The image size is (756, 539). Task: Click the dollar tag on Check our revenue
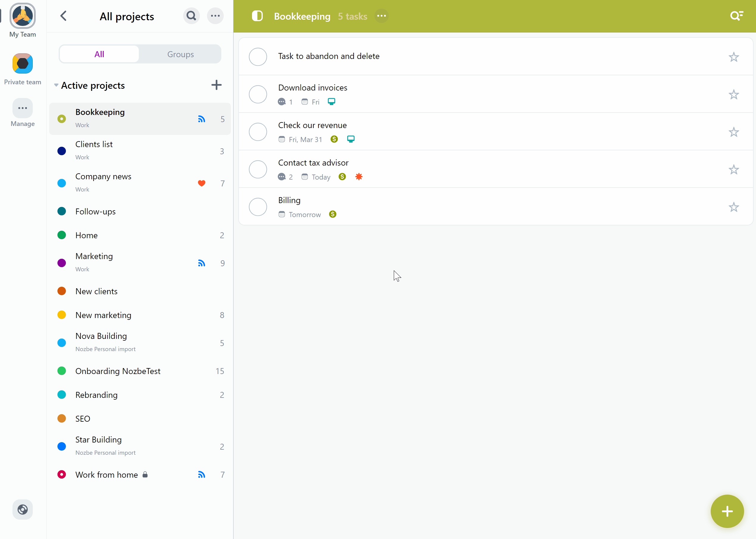[x=334, y=139]
